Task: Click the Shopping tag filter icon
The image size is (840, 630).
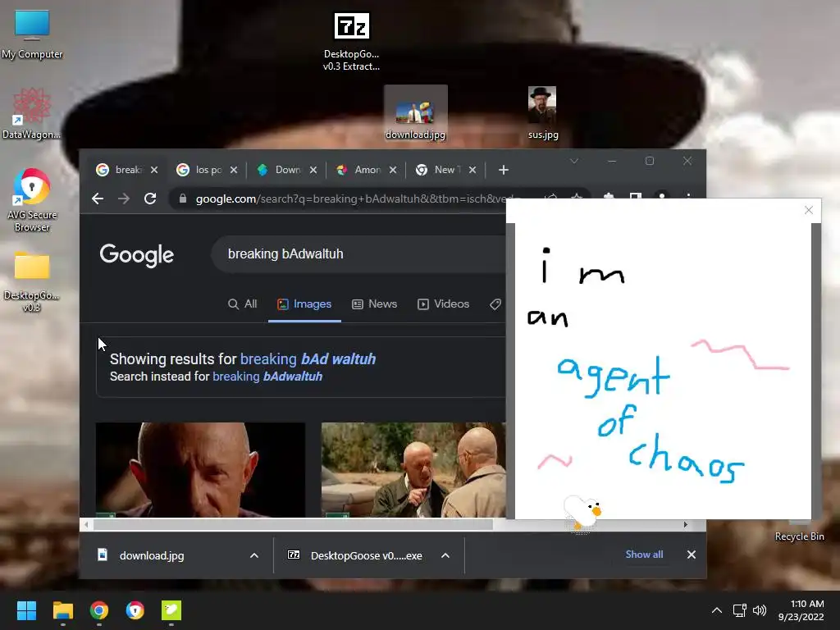Action: click(495, 304)
